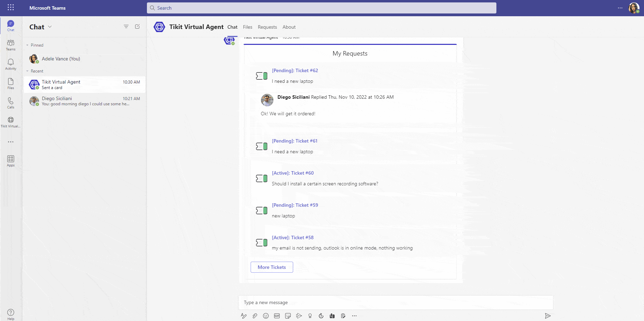Click the Ticket #62 ticket icon
The image size is (644, 321).
(262, 76)
